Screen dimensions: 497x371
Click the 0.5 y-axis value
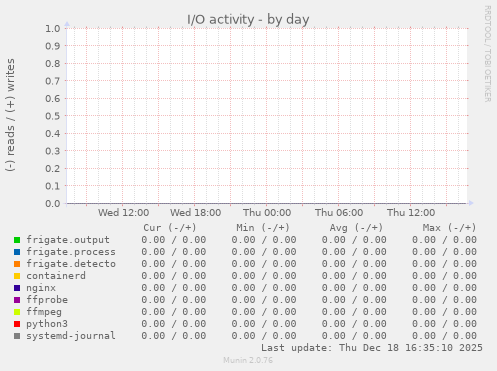pos(53,116)
